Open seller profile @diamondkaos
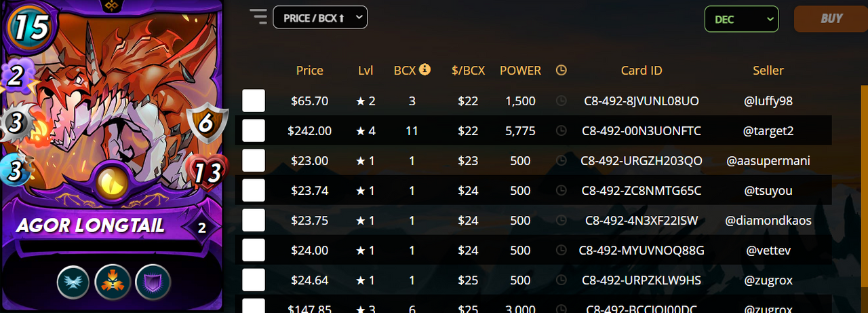868x313 pixels. click(768, 220)
